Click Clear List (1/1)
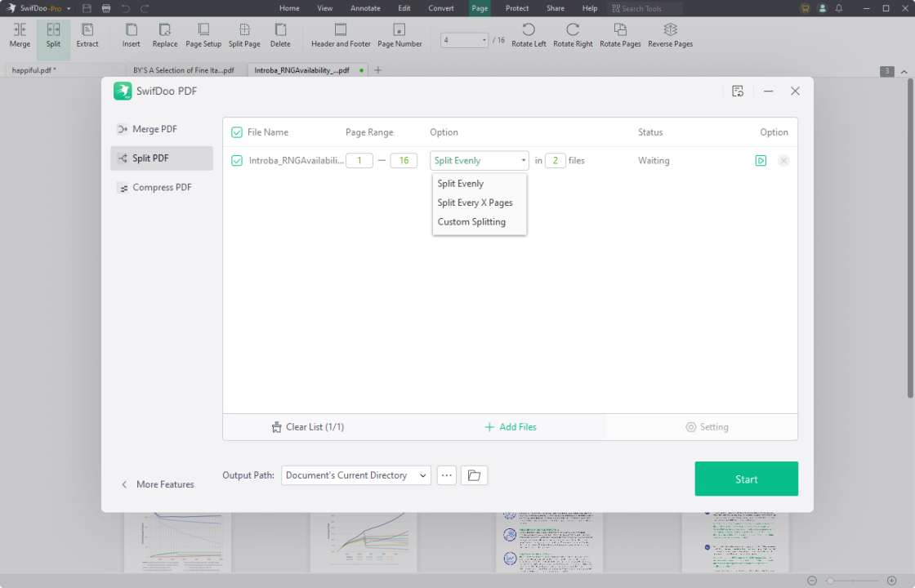The width and height of the screenshot is (915, 588). coord(308,427)
